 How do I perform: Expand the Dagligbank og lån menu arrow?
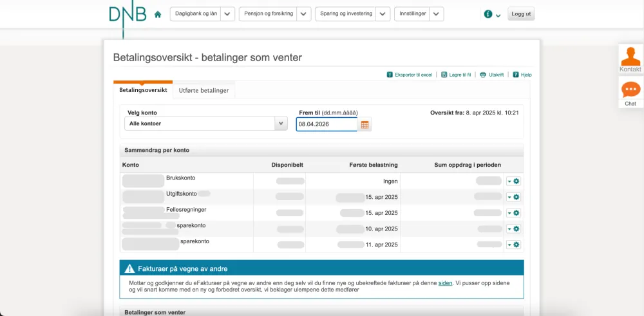coord(227,14)
